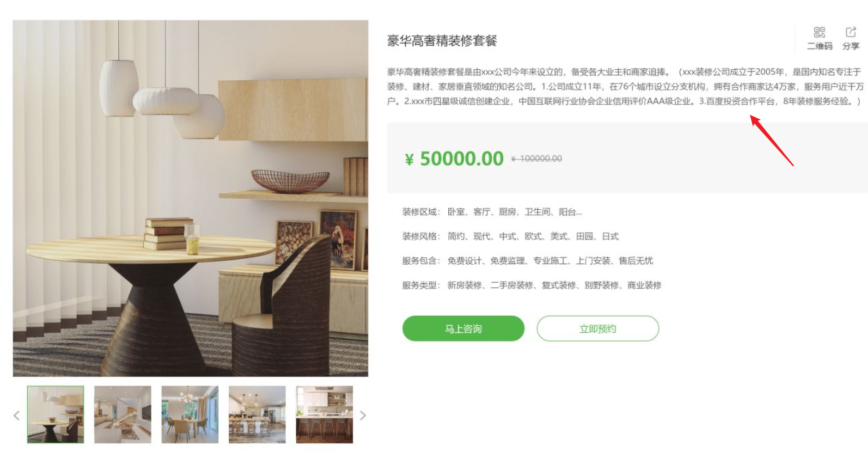Show next thumbnails with right arrow
The height and width of the screenshot is (457, 868).
coord(363,415)
